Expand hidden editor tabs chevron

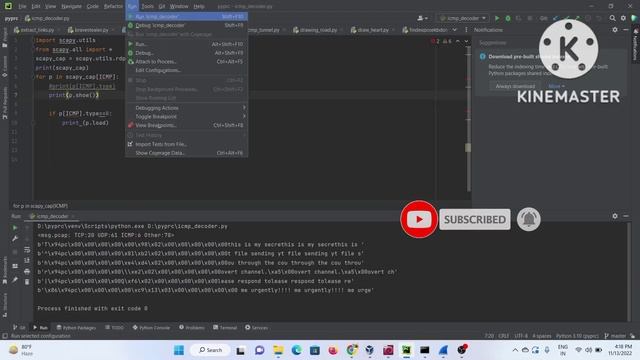point(454,30)
